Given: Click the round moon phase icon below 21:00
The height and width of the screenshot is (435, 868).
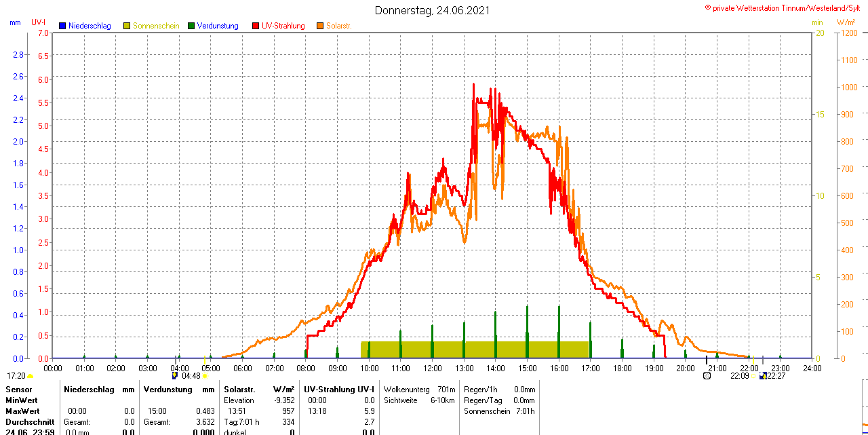Looking at the screenshot, I should (x=707, y=375).
